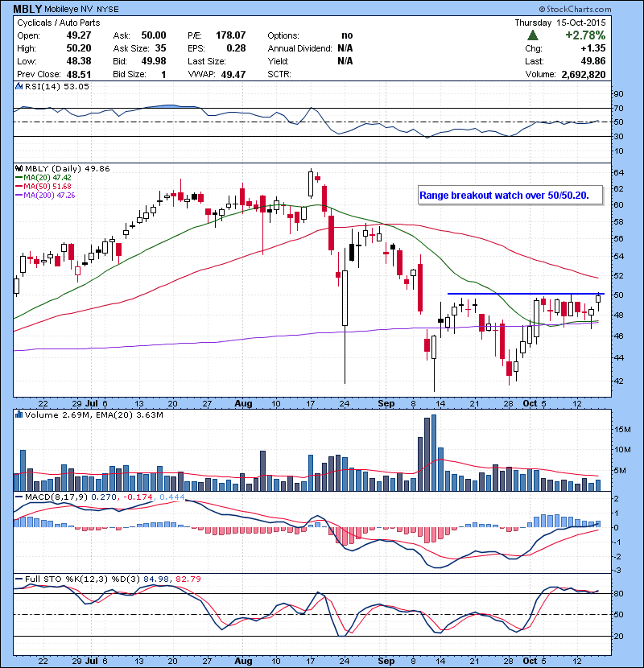644x668 pixels.
Task: Click the '+2.78%' percent change value
Action: point(585,35)
